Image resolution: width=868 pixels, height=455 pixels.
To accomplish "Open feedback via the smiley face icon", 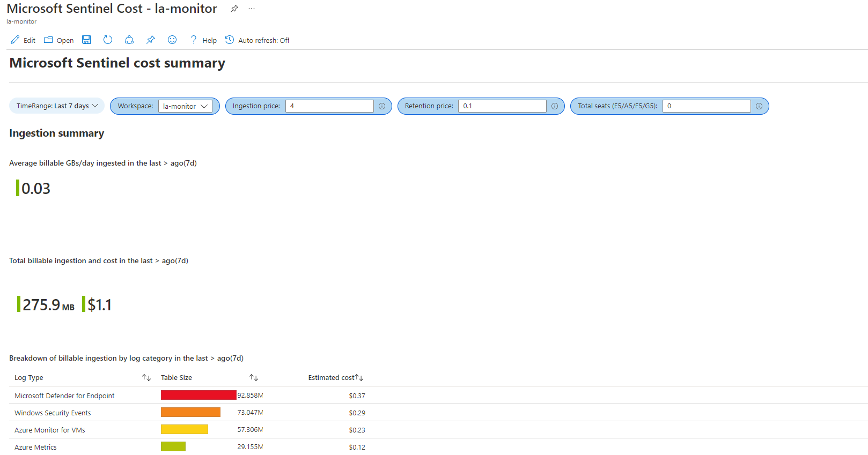I will [x=172, y=40].
